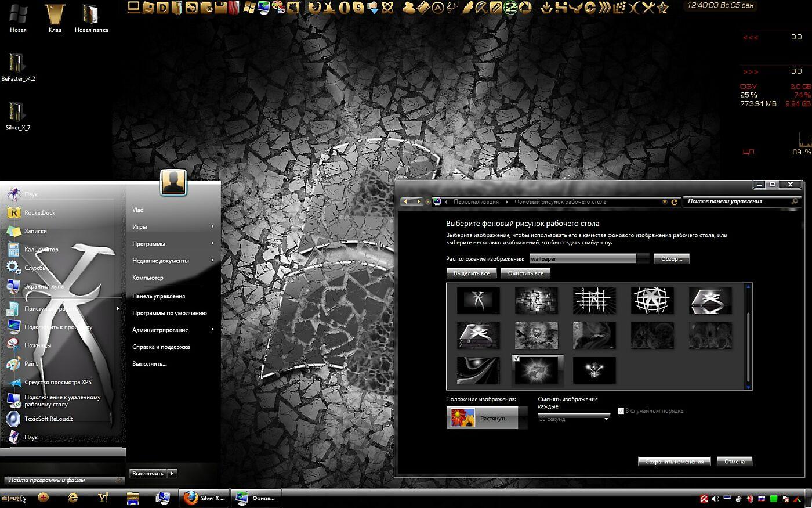Click the wallpaper list vertical scrollbar

click(x=748, y=337)
